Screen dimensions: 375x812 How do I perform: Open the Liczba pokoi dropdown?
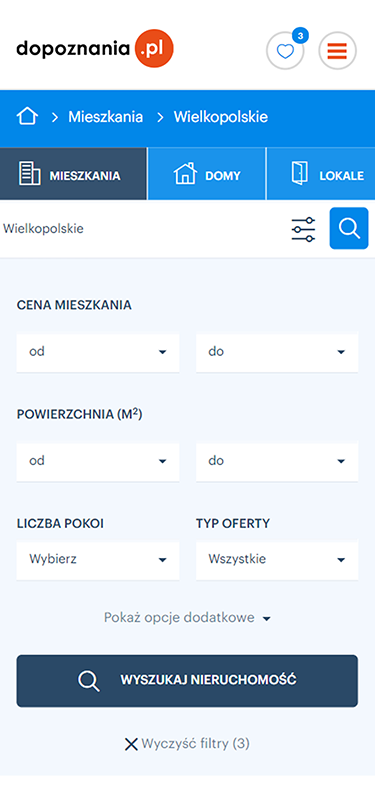(98, 560)
